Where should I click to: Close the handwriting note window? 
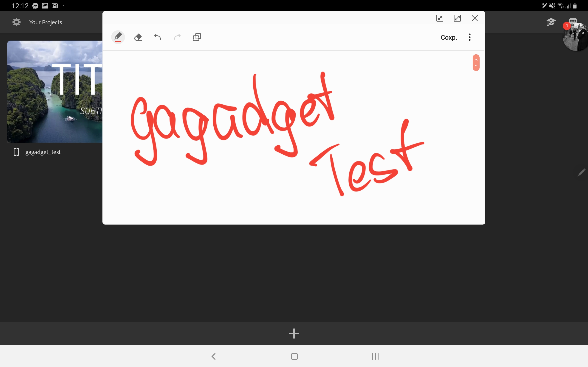(475, 18)
